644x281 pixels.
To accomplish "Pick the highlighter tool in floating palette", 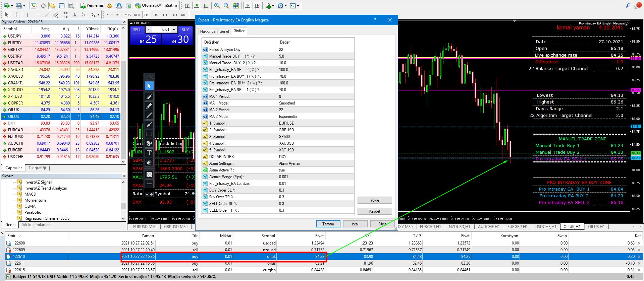I will click(149, 106).
